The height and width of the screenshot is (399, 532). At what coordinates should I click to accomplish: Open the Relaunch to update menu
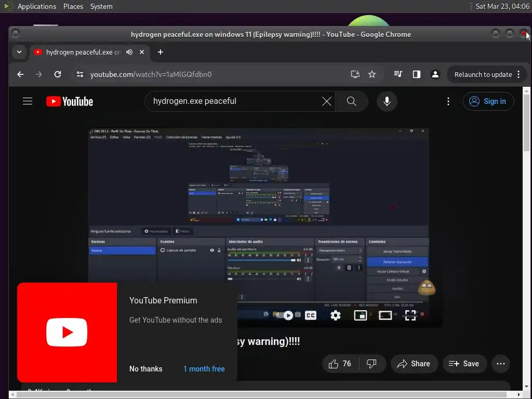[x=487, y=74]
